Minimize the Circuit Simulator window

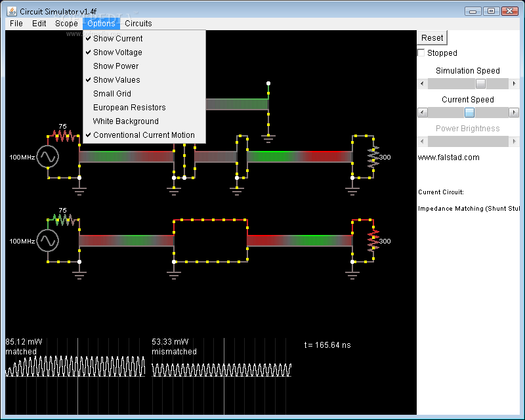473,11
